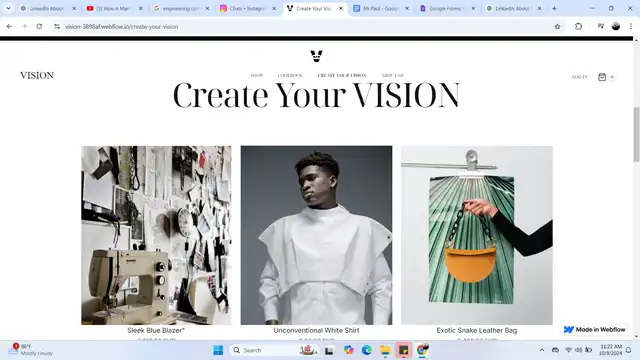The height and width of the screenshot is (360, 640).
Task: Click the white shirt model image
Action: coord(316,235)
